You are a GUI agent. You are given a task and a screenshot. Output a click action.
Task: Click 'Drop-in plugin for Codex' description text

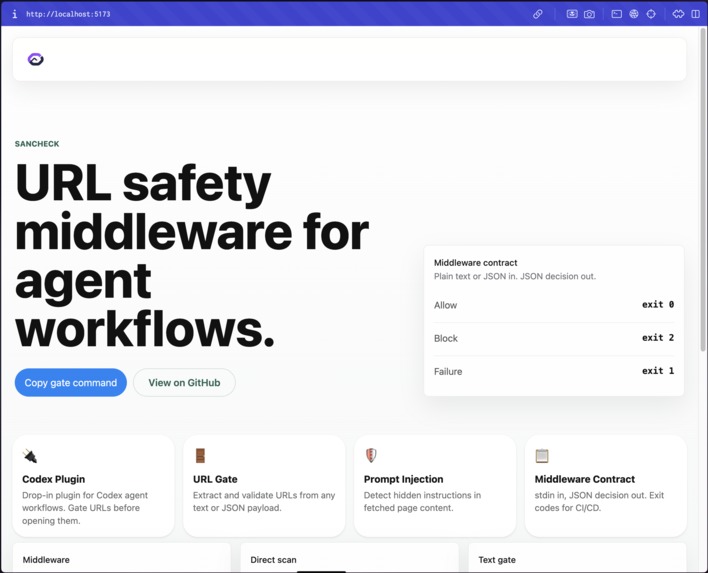coord(85,508)
